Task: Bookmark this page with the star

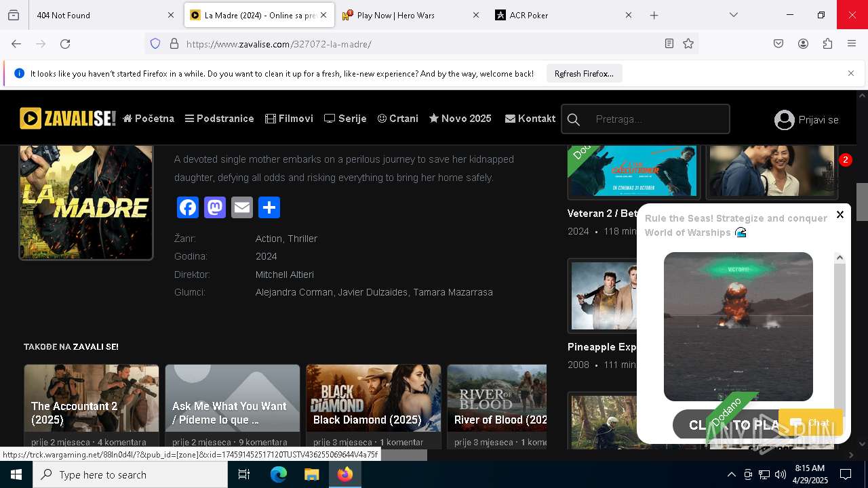Action: click(688, 43)
